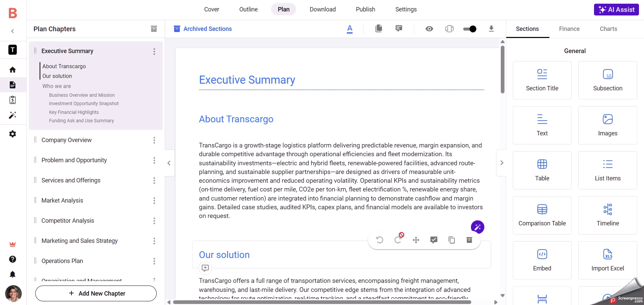Image resolution: width=644 pixels, height=305 pixels.
Task: Open Services and Offerings options menu
Action: (154, 180)
